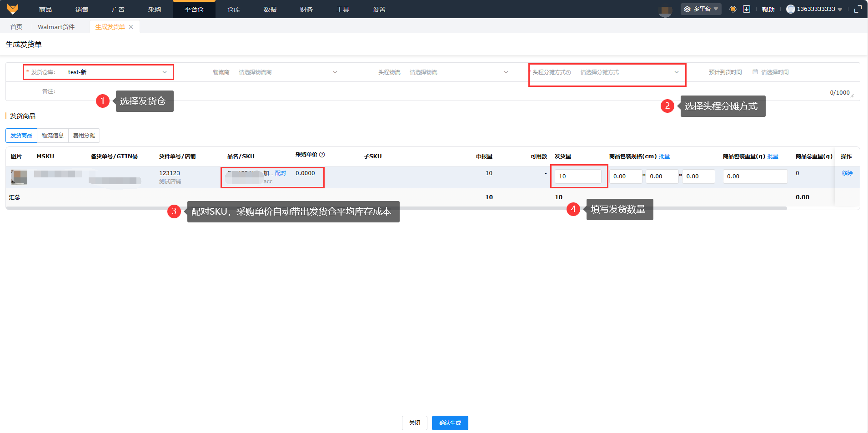Click the help icon beside 采购单价
868x433 pixels.
point(322,155)
